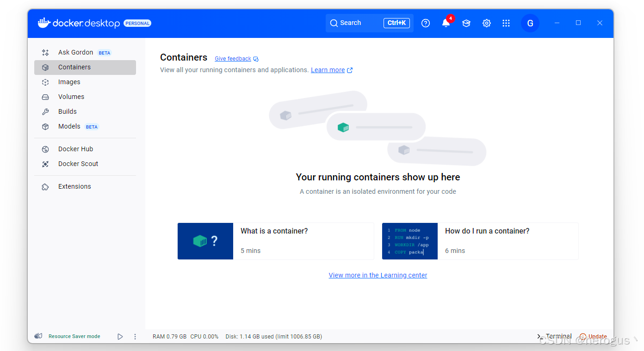Click the Docker Scout icon

[x=45, y=164]
